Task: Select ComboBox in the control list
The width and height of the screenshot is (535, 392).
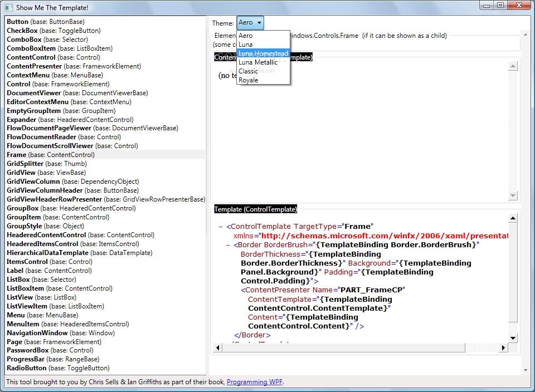Action: tap(106, 39)
